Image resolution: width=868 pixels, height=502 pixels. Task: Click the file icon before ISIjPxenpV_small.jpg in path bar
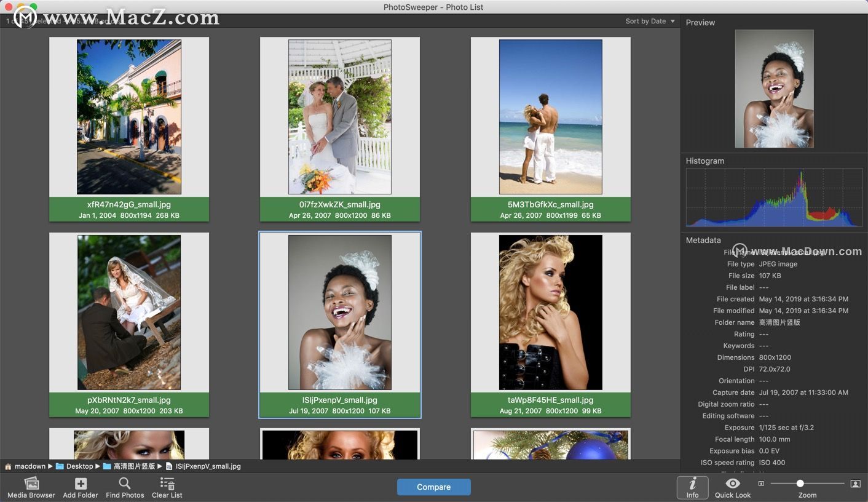click(169, 466)
